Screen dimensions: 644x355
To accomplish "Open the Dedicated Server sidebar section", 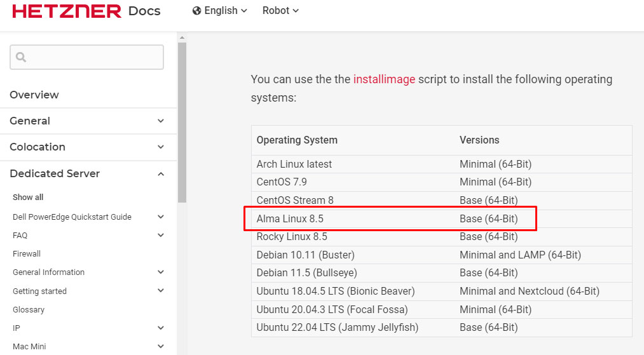I will click(55, 173).
